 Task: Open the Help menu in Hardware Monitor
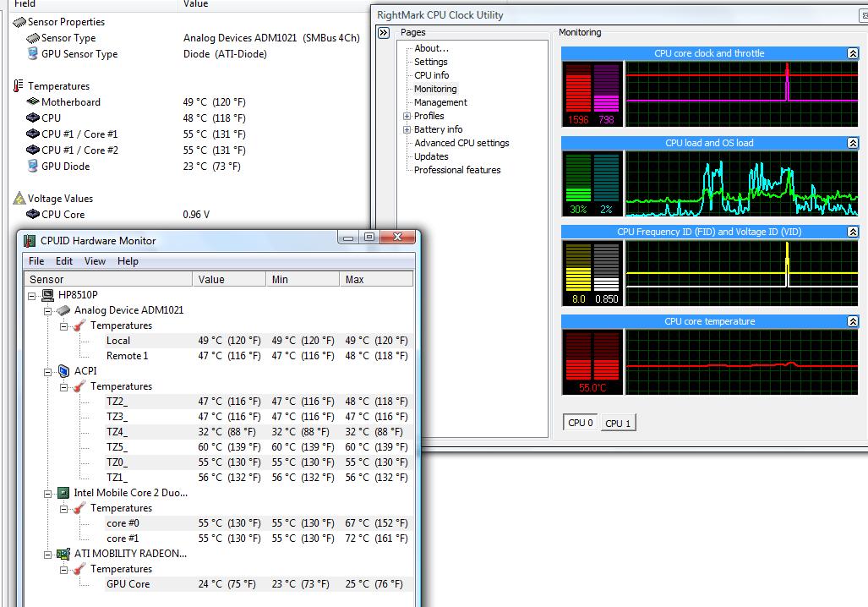(128, 261)
